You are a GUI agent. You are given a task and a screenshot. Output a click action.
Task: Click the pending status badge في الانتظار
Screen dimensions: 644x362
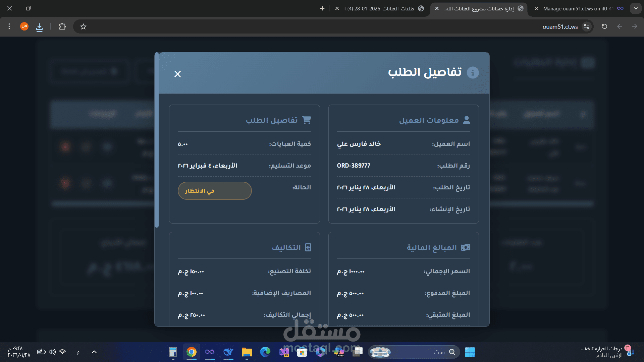[x=215, y=191]
